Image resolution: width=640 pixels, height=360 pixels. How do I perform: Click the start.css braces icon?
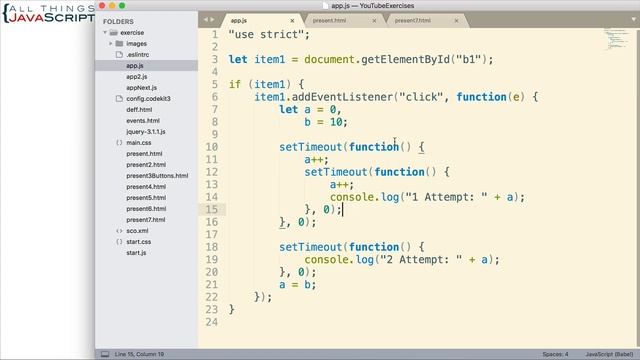(119, 242)
